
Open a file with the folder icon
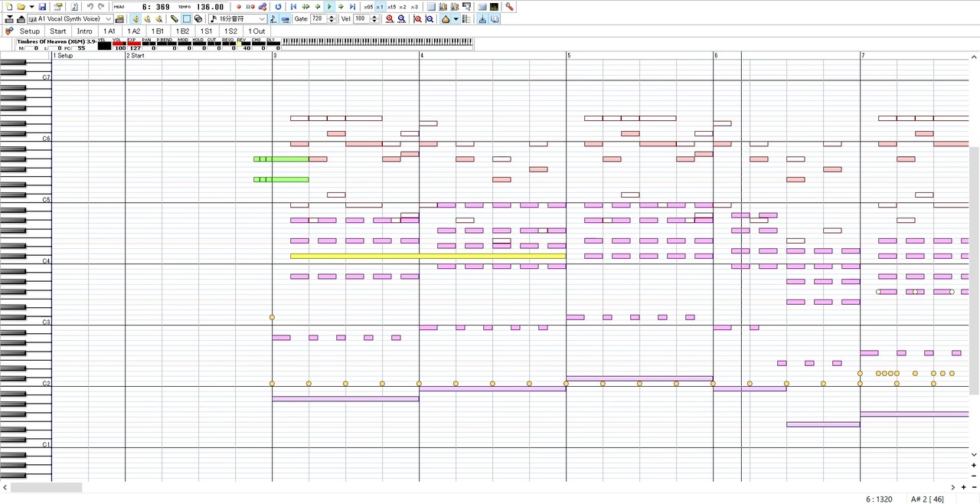pyautogui.click(x=21, y=7)
